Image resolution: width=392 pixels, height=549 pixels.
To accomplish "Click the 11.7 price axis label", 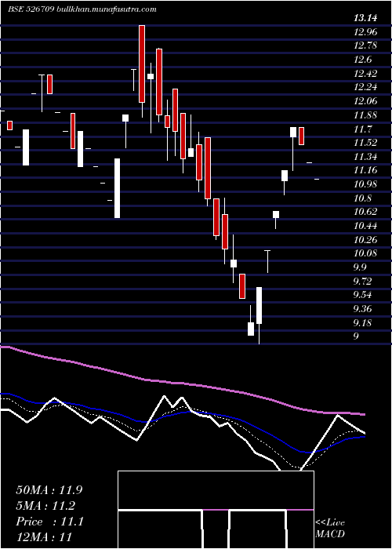I will [362, 129].
